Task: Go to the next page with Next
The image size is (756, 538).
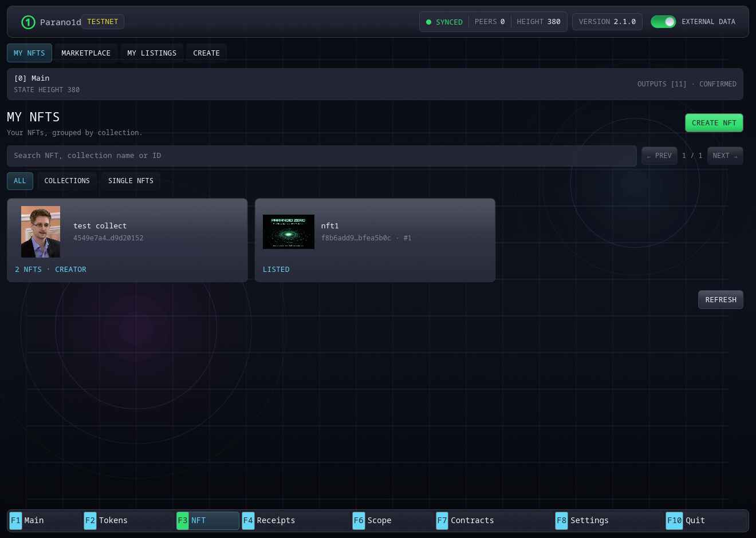Action: click(x=725, y=156)
